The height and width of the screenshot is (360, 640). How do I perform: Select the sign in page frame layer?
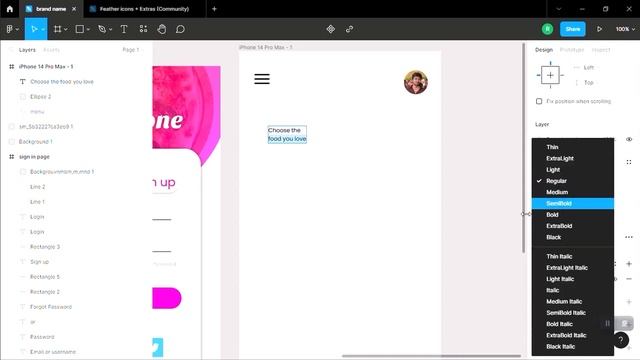click(34, 157)
